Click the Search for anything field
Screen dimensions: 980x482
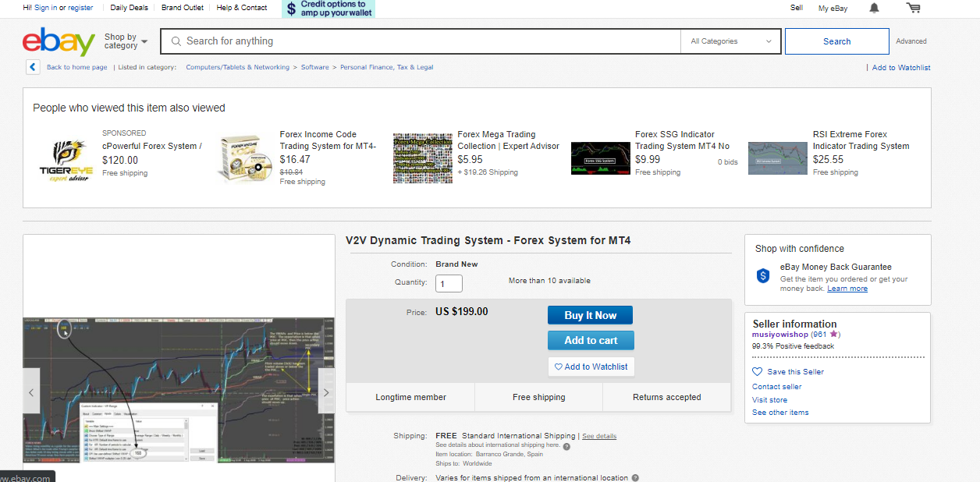coord(421,41)
